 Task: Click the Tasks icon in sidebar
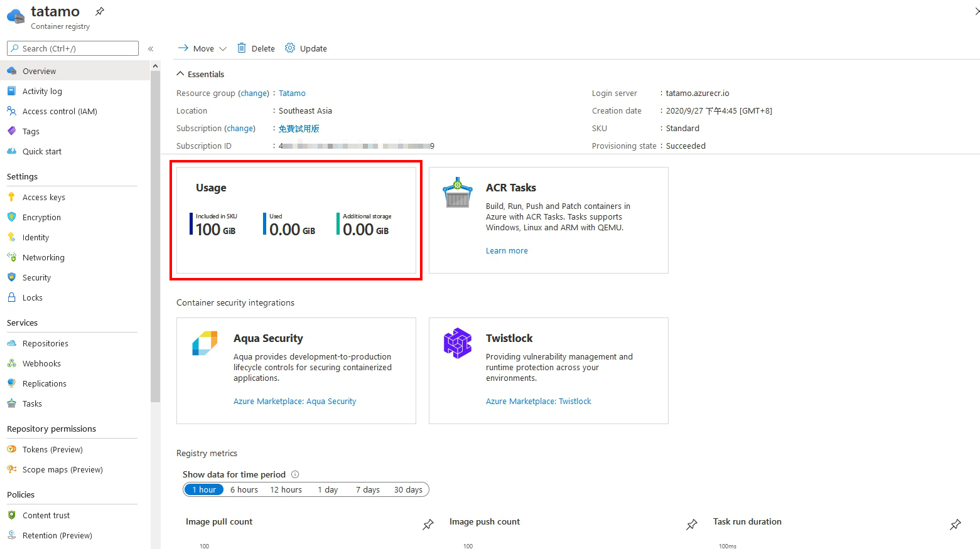tap(11, 403)
